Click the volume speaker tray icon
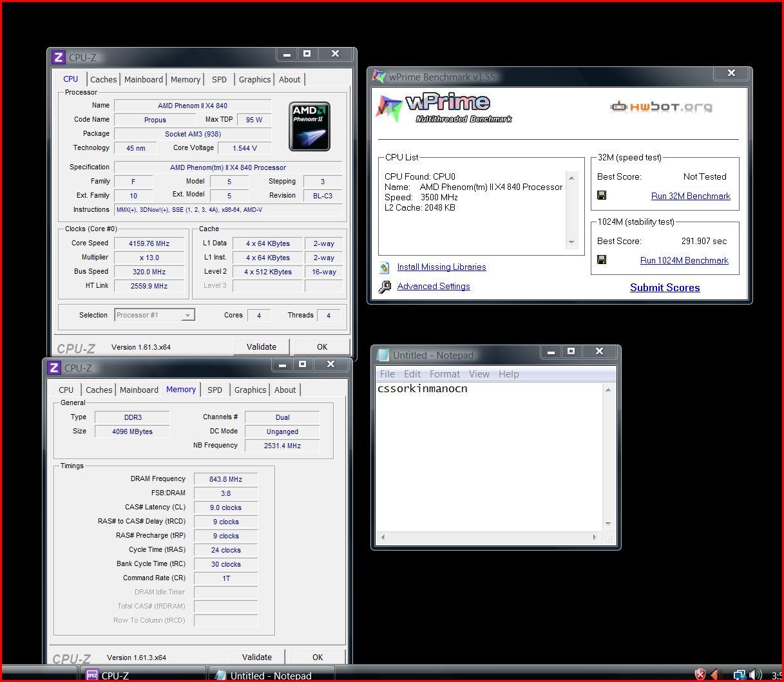 tap(756, 675)
